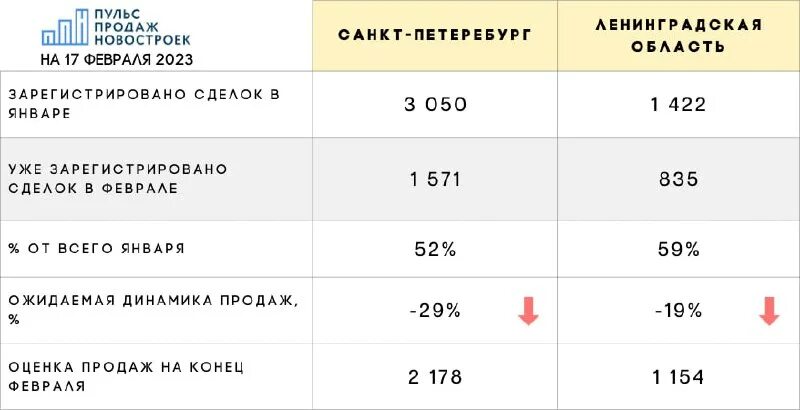Click the -29% expected dynamics value
This screenshot has height=410, width=800.
tap(435, 311)
